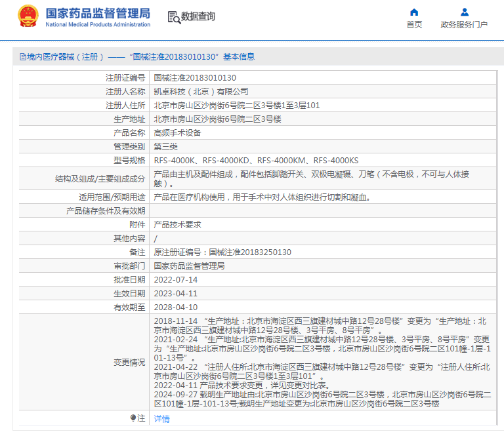Image resolution: width=504 pixels, height=436 pixels.
Task: Open the 详情 details link
Action: [x=161, y=419]
